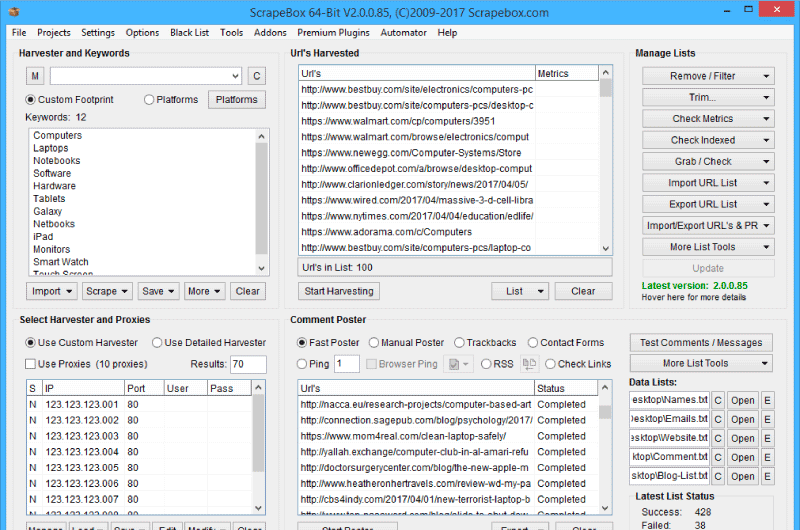The width and height of the screenshot is (800, 530).
Task: Click E button for Emails.txt data list
Action: (x=767, y=419)
